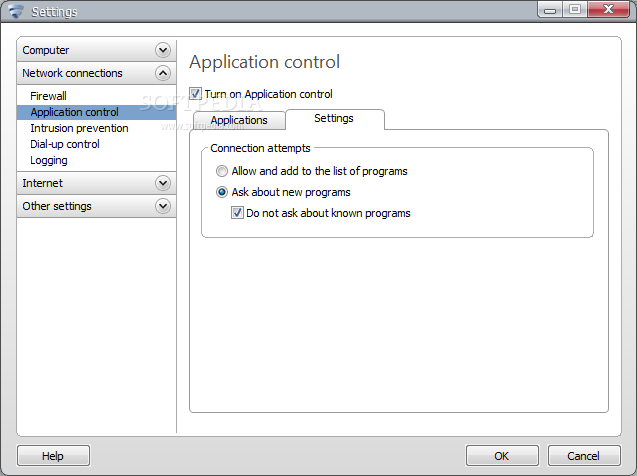
Task: Close the Settings window
Action: (x=608, y=9)
